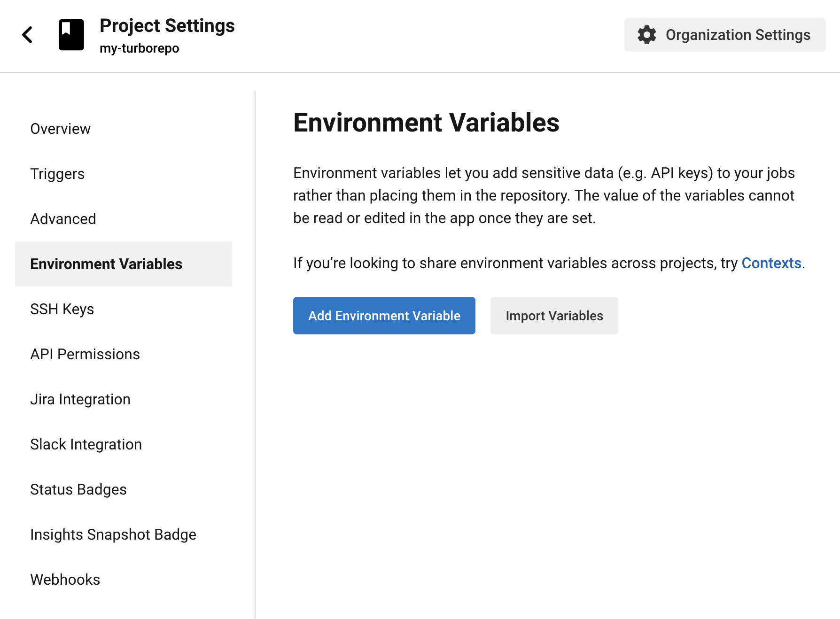The width and height of the screenshot is (840, 619).
Task: View API Permissions settings
Action: pos(85,354)
